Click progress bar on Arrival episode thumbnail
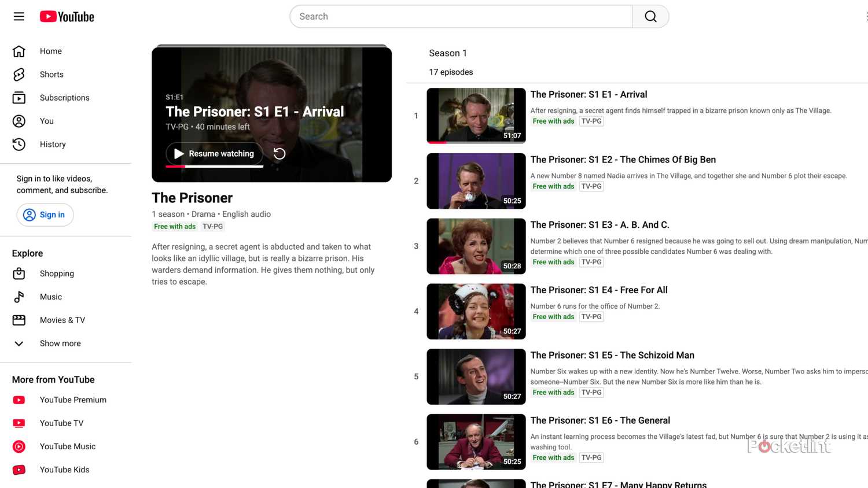The height and width of the screenshot is (488, 868). coord(476,142)
